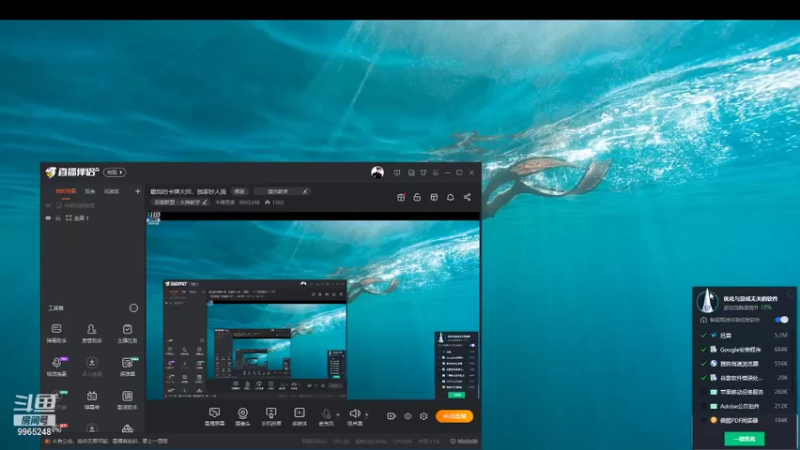The width and height of the screenshot is (800, 450).
Task: Switch to the second scene tab
Action: (90, 191)
